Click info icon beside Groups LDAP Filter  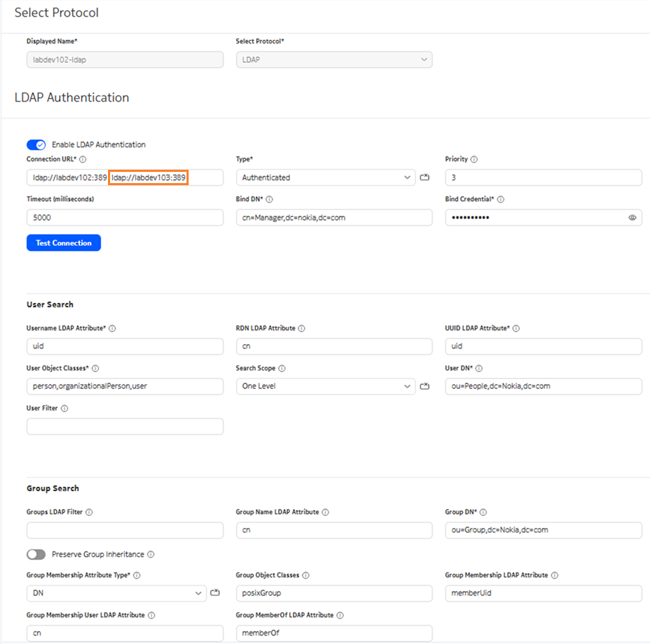coord(89,512)
